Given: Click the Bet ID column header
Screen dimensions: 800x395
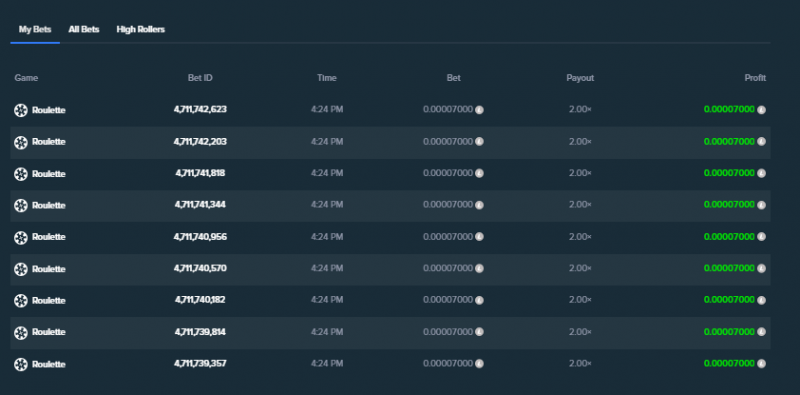Looking at the screenshot, I should click(x=200, y=78).
